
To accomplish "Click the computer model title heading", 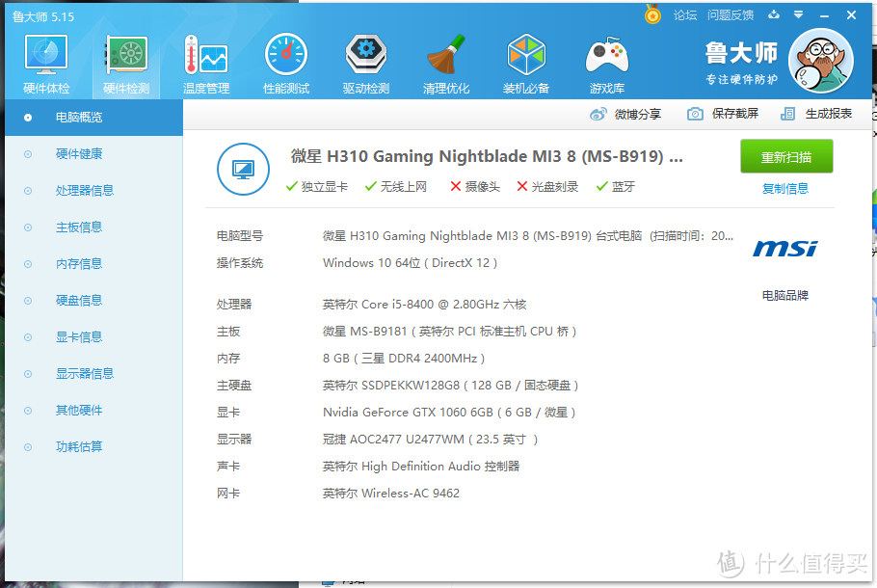I will coord(487,156).
